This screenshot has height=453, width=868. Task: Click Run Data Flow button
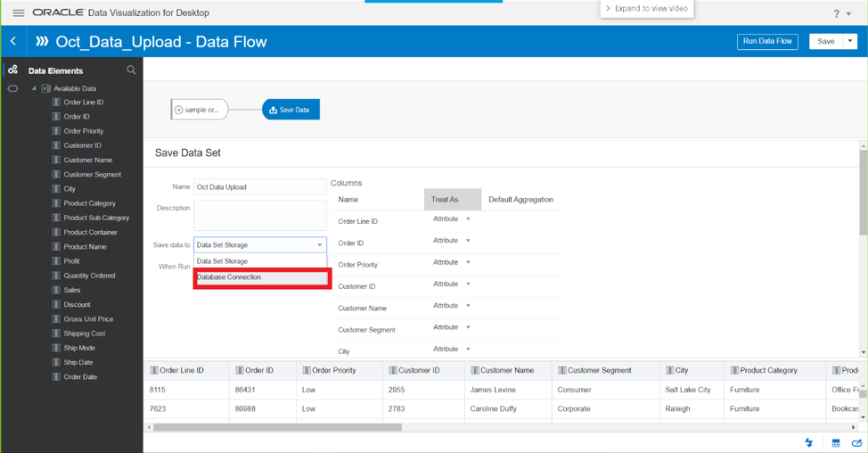(x=767, y=41)
